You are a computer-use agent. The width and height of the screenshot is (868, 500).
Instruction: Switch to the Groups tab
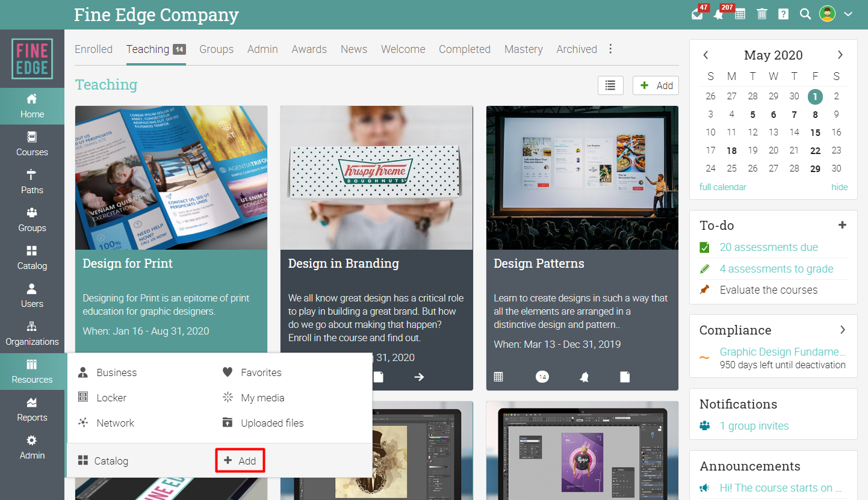216,49
